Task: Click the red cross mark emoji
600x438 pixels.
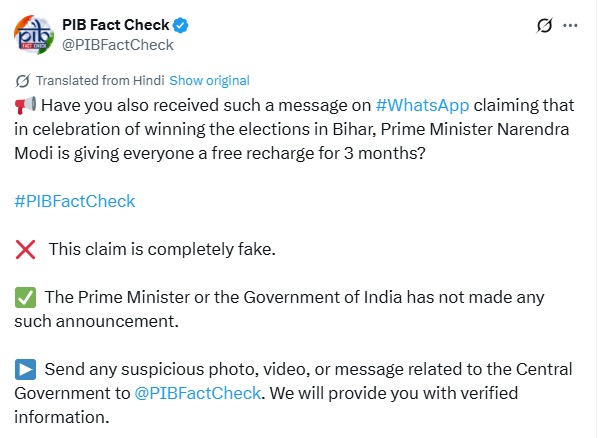Action: click(x=24, y=249)
